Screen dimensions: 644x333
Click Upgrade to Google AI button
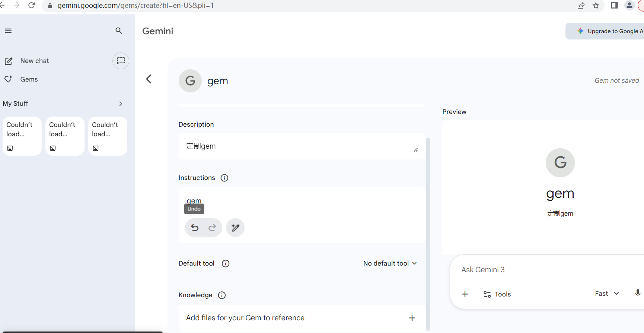pyautogui.click(x=605, y=31)
